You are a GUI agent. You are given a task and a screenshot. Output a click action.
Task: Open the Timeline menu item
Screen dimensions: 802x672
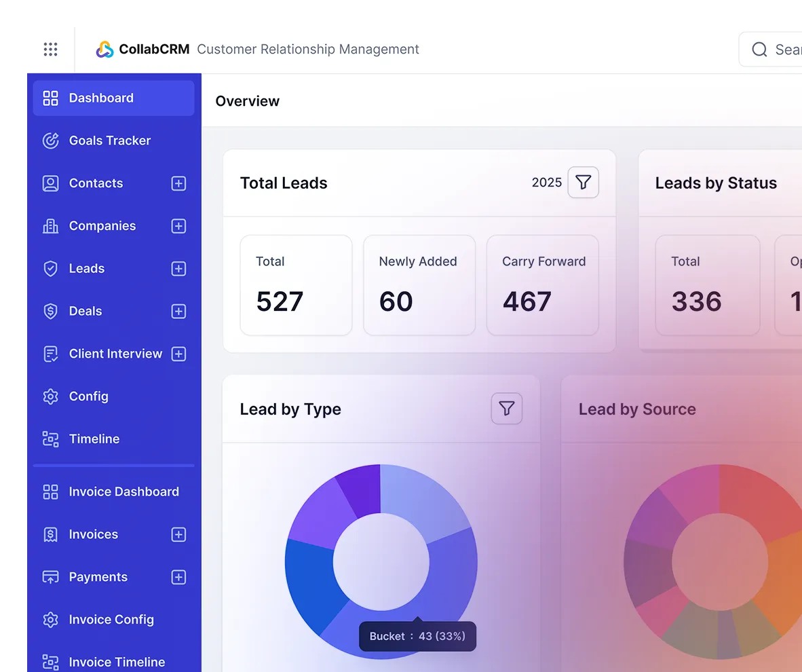(x=94, y=438)
